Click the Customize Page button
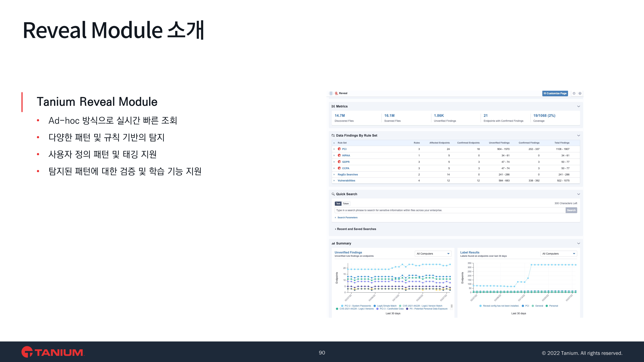Image resolution: width=644 pixels, height=362 pixels. coord(555,93)
